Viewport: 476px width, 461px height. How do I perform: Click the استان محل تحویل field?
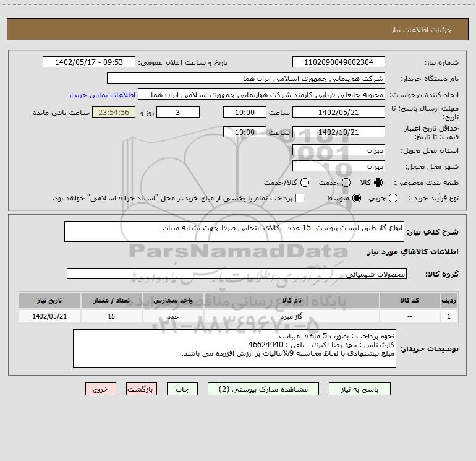pyautogui.click(x=339, y=150)
